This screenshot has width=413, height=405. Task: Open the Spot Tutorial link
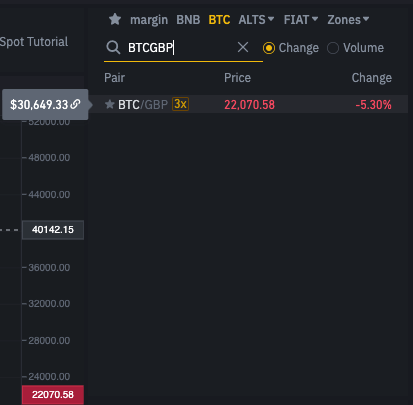click(x=34, y=42)
